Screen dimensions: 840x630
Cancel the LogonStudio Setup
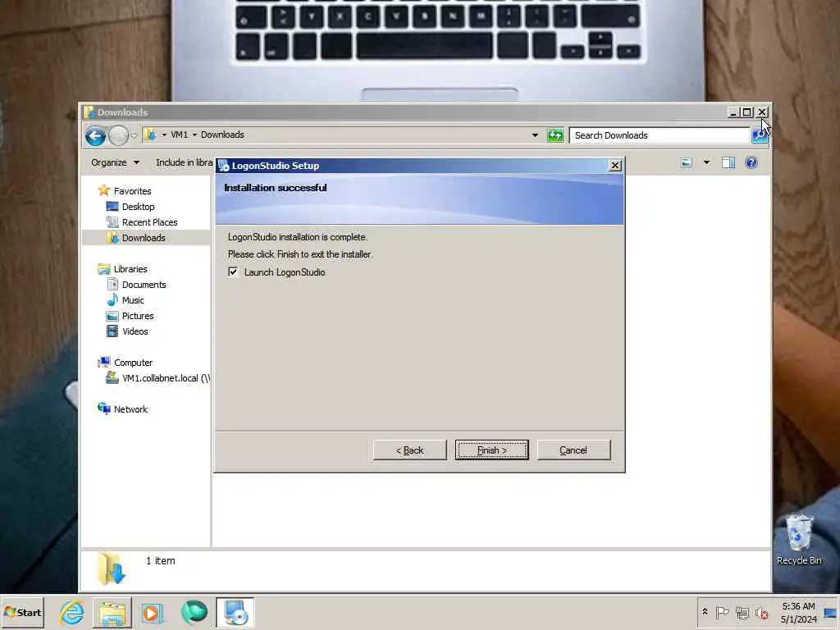tap(573, 450)
